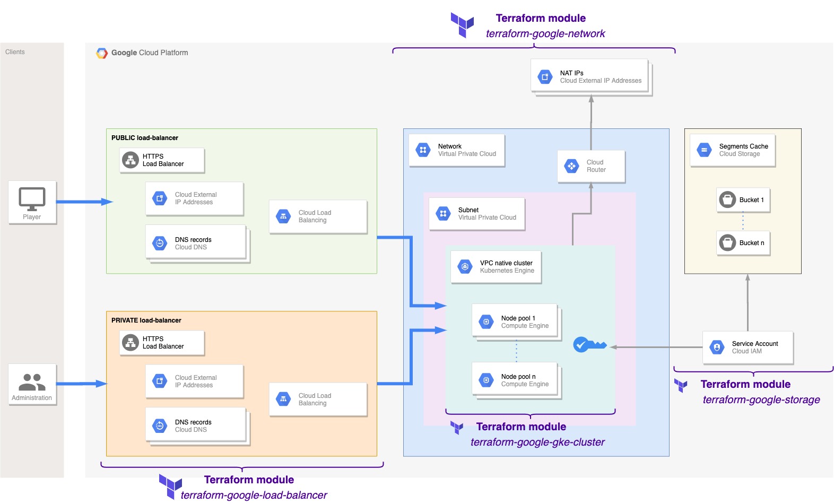Click the Cloud Router icon
This screenshot has height=504, width=834.
(x=571, y=166)
